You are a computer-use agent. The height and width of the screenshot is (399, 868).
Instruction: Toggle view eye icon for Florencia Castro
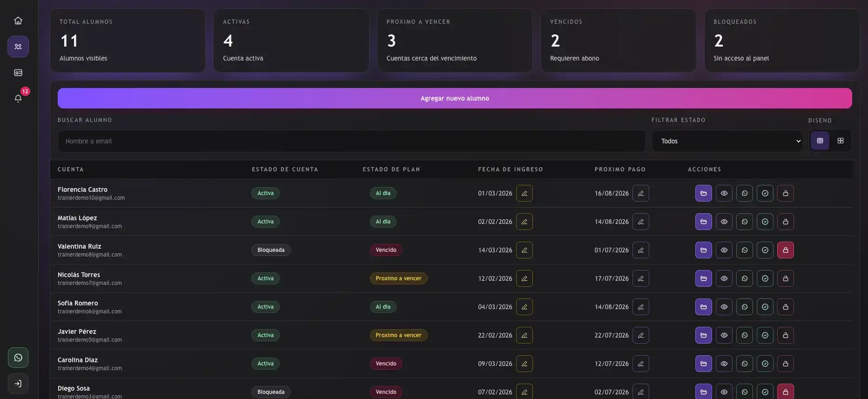pos(724,193)
